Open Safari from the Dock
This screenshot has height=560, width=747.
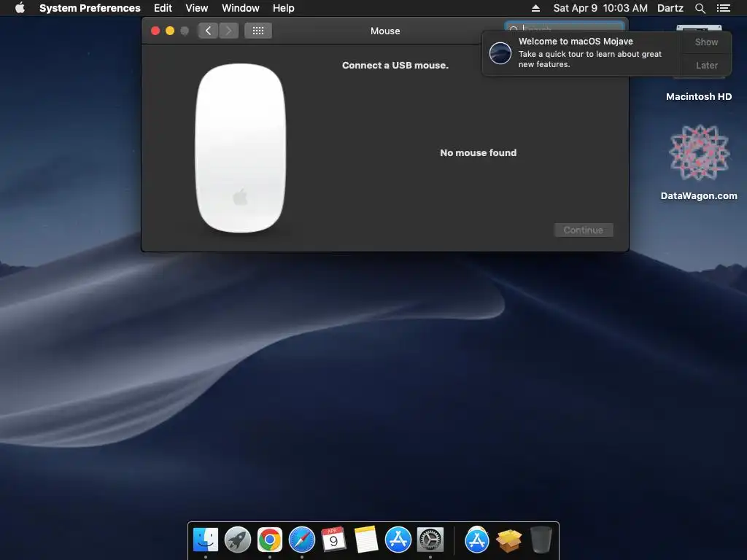pyautogui.click(x=302, y=540)
